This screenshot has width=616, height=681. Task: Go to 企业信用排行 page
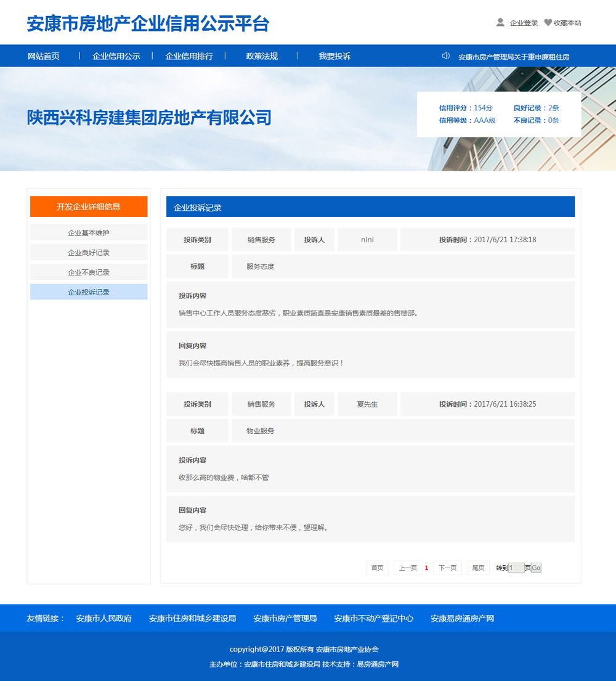[189, 56]
